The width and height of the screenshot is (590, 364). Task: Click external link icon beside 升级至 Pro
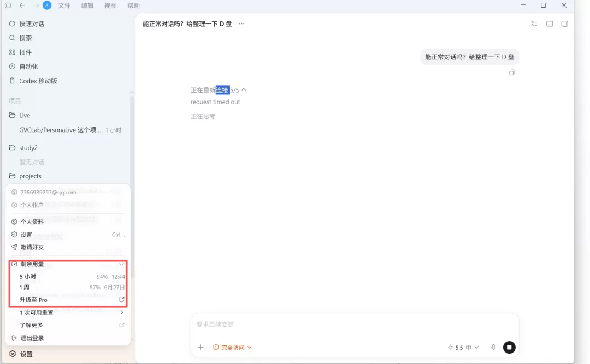coord(121,299)
